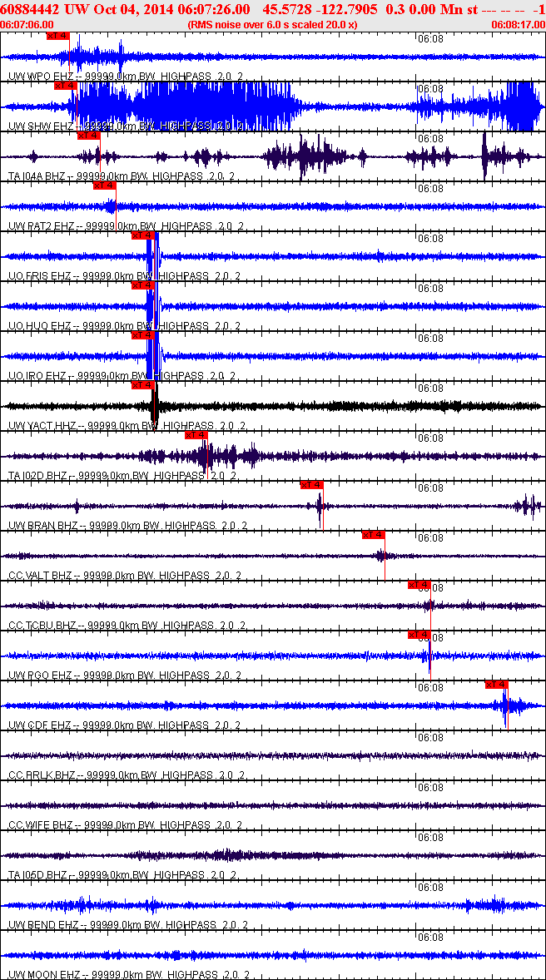546x980 pixels.
Task: Click the 06:08 time tick on MOON trace
Action: (x=430, y=938)
